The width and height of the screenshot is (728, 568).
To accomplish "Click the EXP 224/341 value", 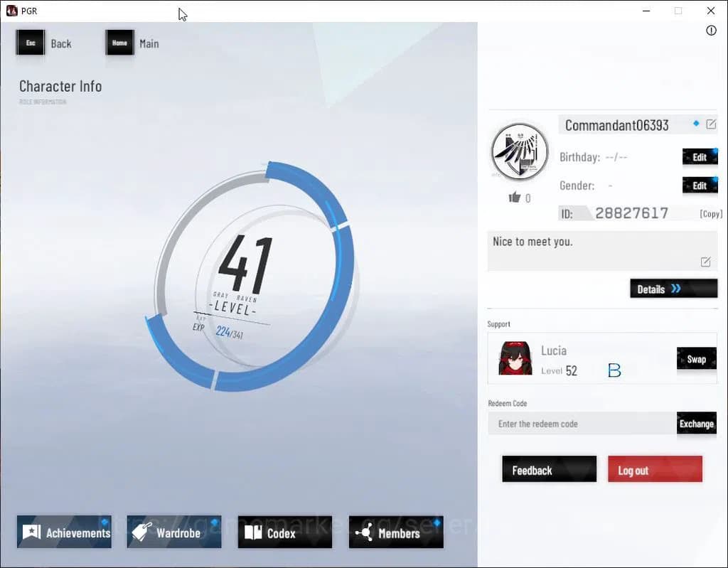I will coord(230,332).
